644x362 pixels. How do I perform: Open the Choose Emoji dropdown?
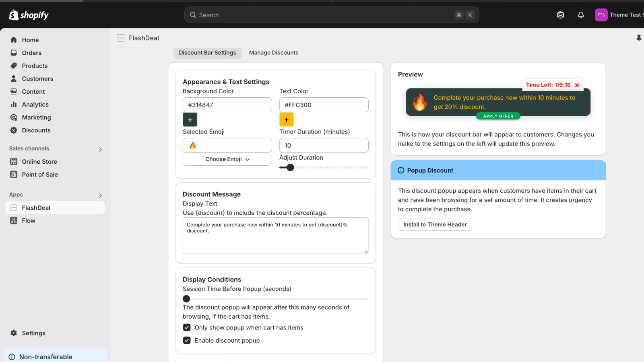[x=227, y=159]
